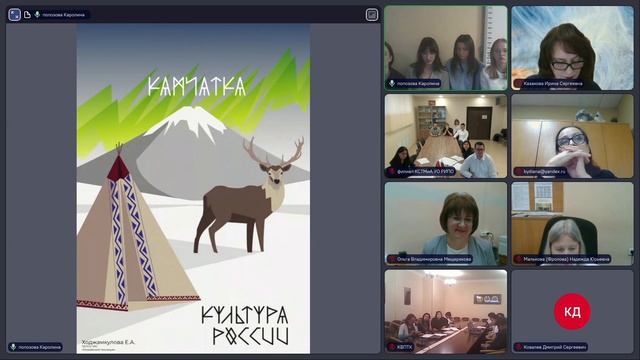640x360 pixels.
Task: Click the document icon in presentation header
Action: [x=27, y=15]
